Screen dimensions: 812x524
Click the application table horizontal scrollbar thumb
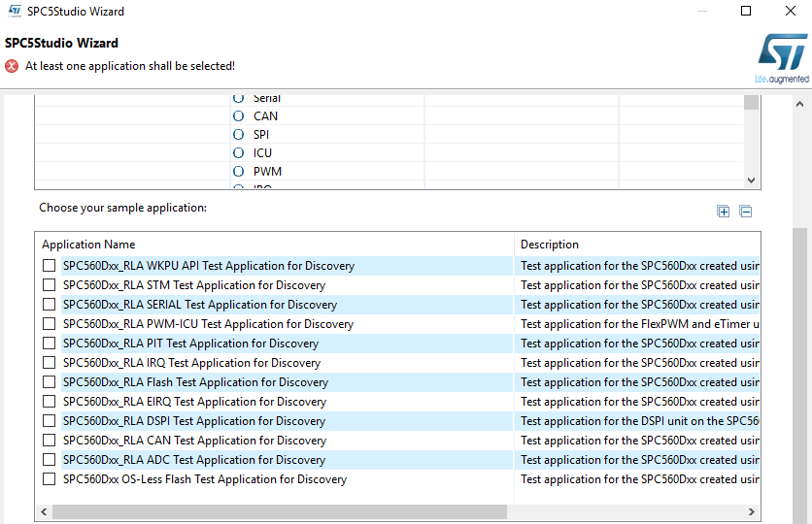click(280, 512)
